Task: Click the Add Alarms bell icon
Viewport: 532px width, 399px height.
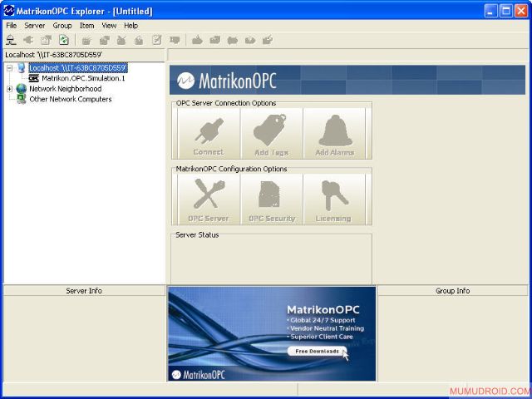Action: pos(334,133)
